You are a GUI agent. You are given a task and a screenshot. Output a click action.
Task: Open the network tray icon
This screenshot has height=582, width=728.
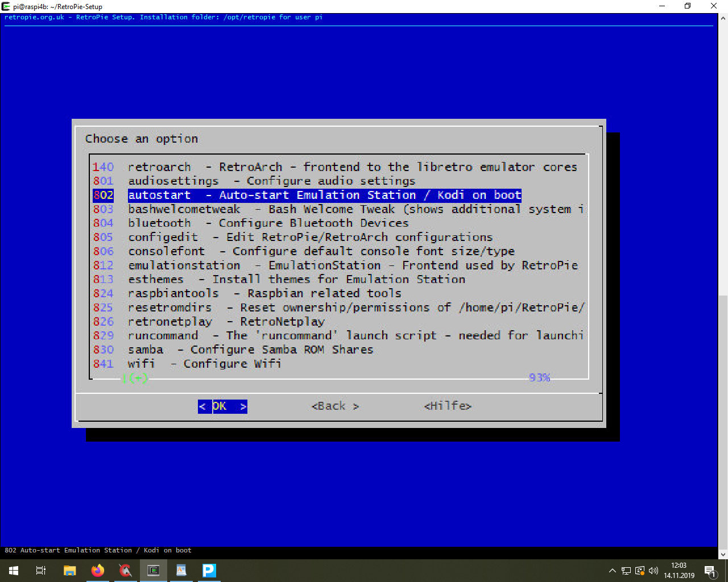pyautogui.click(x=626, y=571)
